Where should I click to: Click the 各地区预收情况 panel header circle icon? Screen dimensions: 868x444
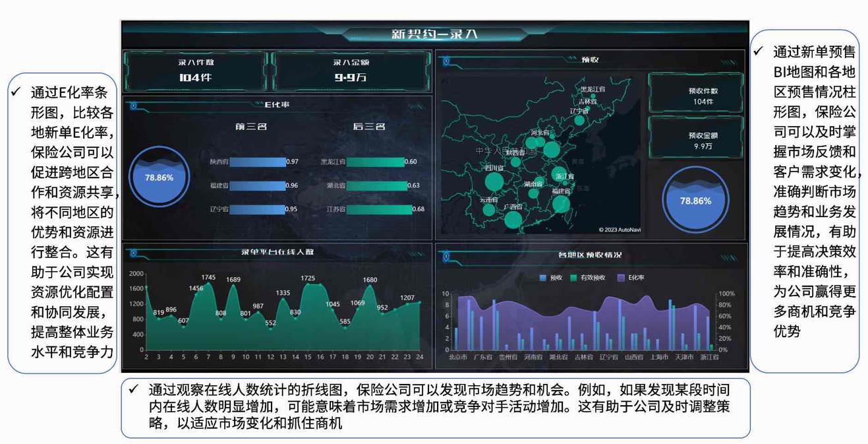pyautogui.click(x=446, y=256)
